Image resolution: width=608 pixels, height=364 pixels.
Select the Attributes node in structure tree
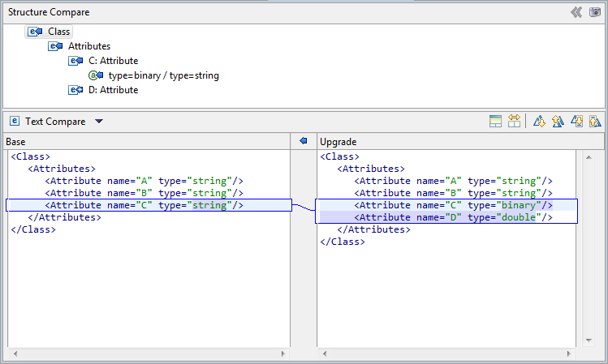coord(88,46)
